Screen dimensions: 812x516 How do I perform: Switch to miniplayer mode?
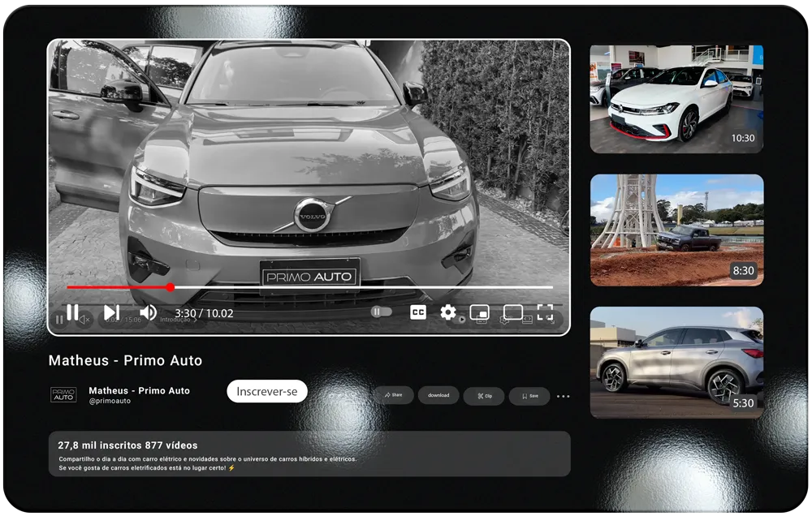click(480, 312)
